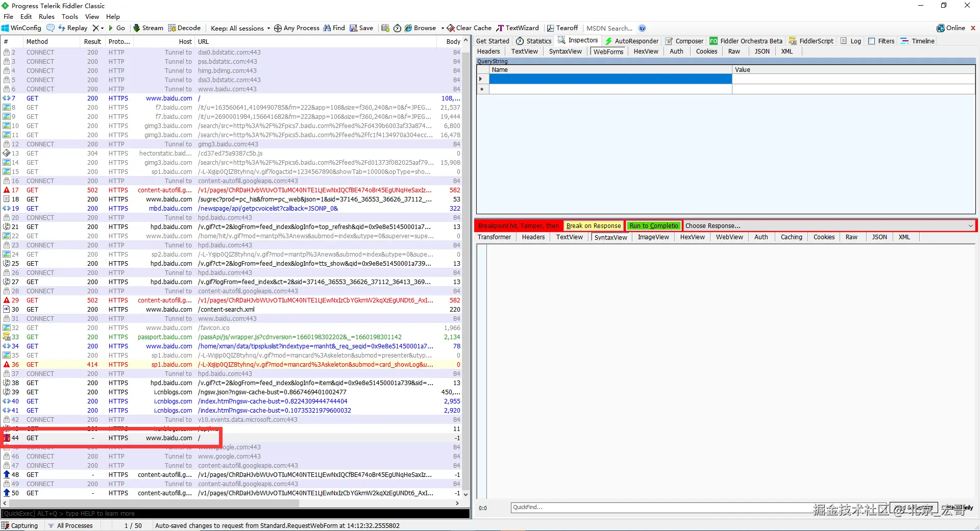Toggle the Capturing indicator in status bar

coord(20,525)
